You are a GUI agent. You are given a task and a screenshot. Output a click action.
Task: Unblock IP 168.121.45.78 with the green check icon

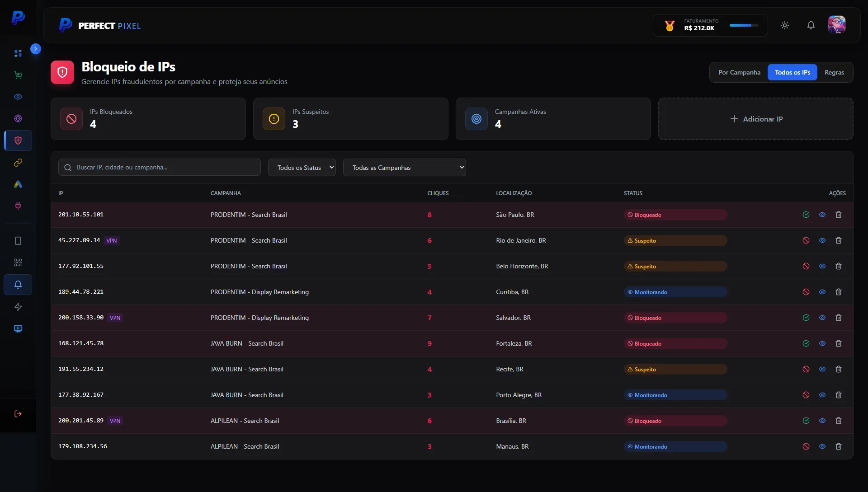(806, 343)
